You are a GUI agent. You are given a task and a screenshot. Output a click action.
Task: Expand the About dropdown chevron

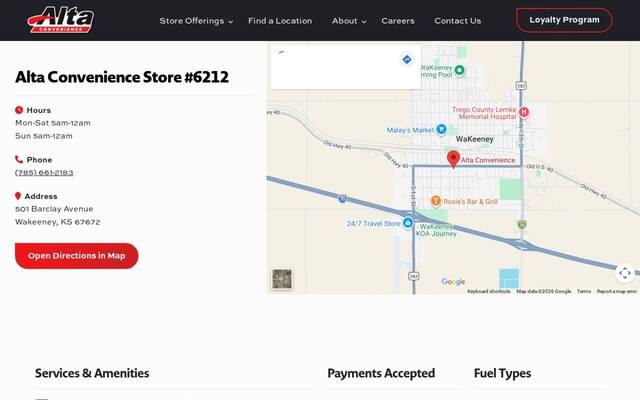pyautogui.click(x=364, y=22)
